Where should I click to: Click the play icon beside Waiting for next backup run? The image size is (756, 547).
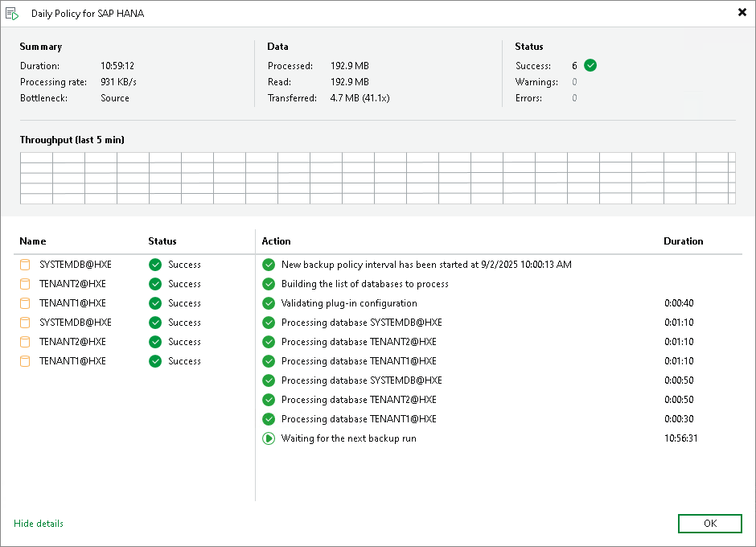coord(269,438)
